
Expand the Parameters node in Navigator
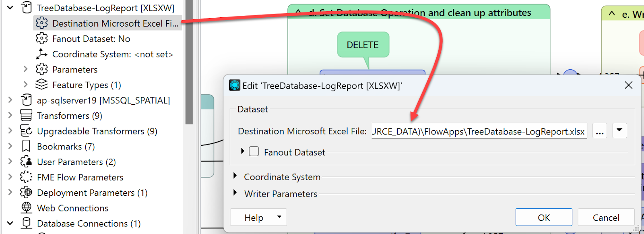tap(25, 69)
